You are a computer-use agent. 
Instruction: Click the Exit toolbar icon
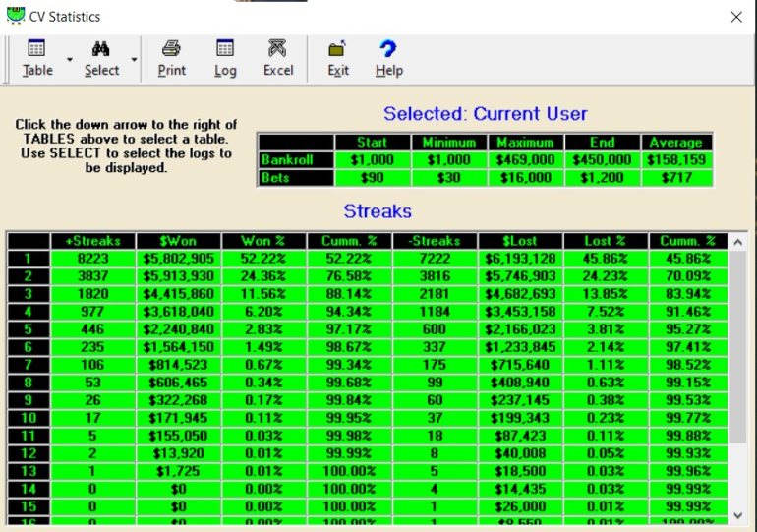click(x=338, y=49)
